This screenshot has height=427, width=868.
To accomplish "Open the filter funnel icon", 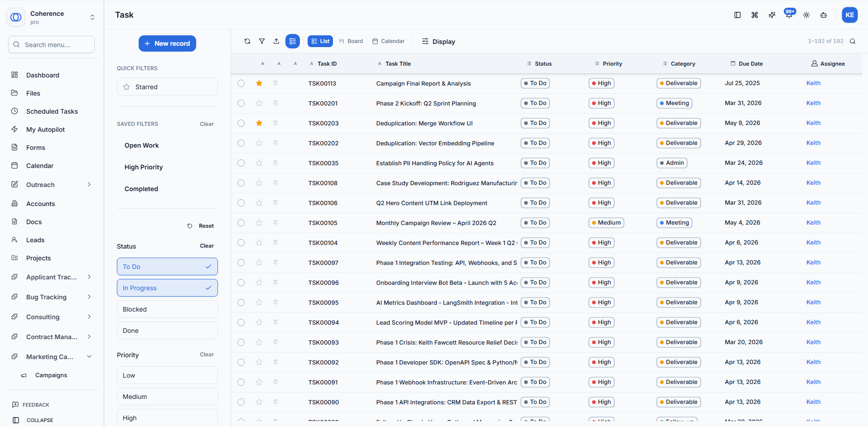I will (x=262, y=41).
